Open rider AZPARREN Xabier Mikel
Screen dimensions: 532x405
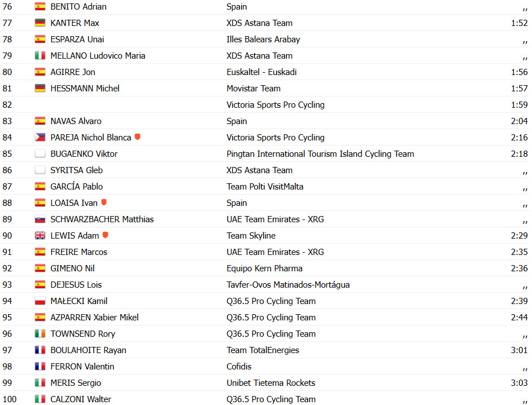pyautogui.click(x=94, y=317)
